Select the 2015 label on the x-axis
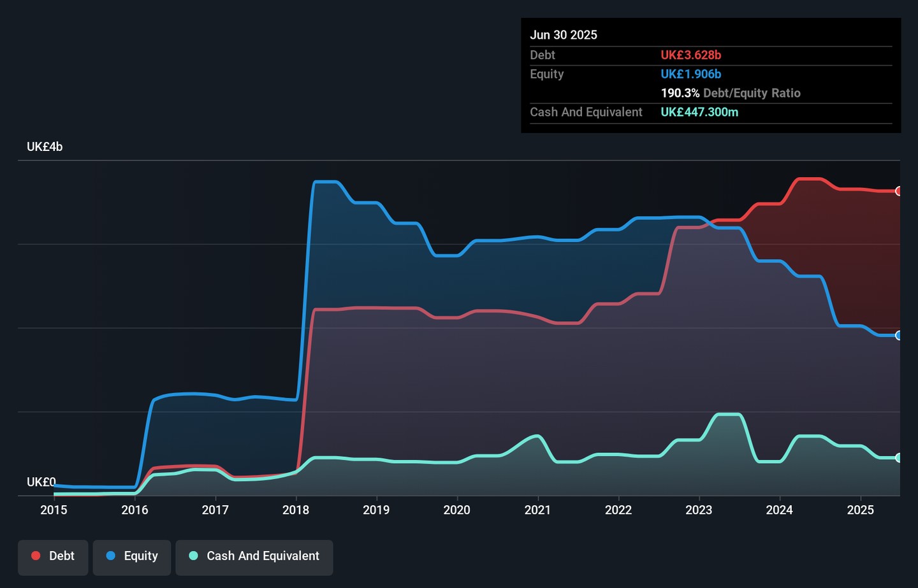The width and height of the screenshot is (918, 588). 54,510
